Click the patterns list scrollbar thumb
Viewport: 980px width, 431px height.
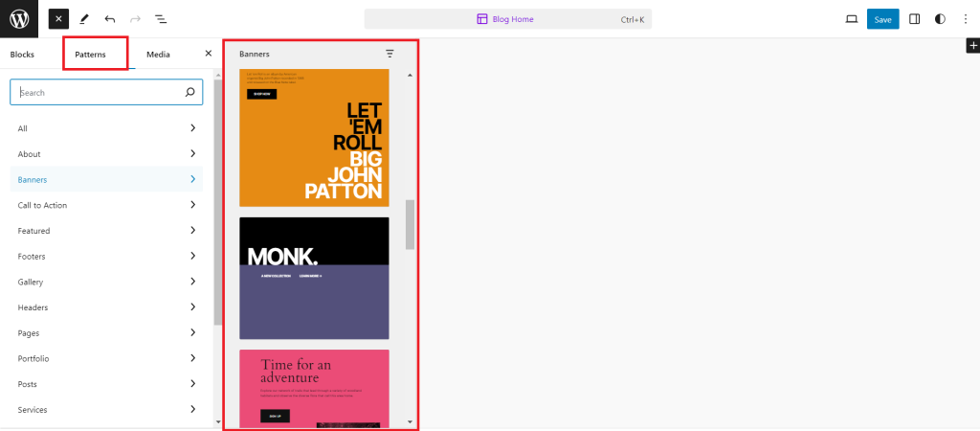point(411,225)
